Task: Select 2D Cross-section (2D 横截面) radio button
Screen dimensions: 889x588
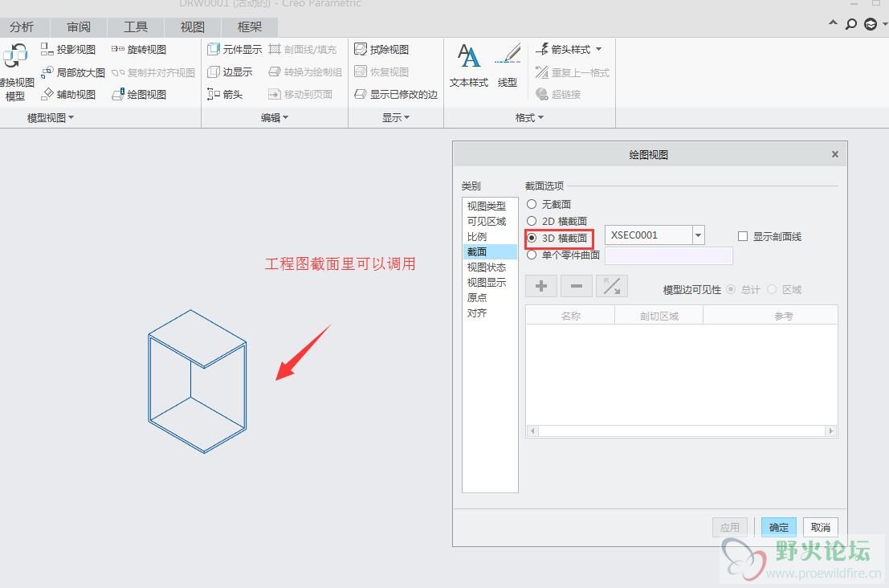Action: coord(532,221)
